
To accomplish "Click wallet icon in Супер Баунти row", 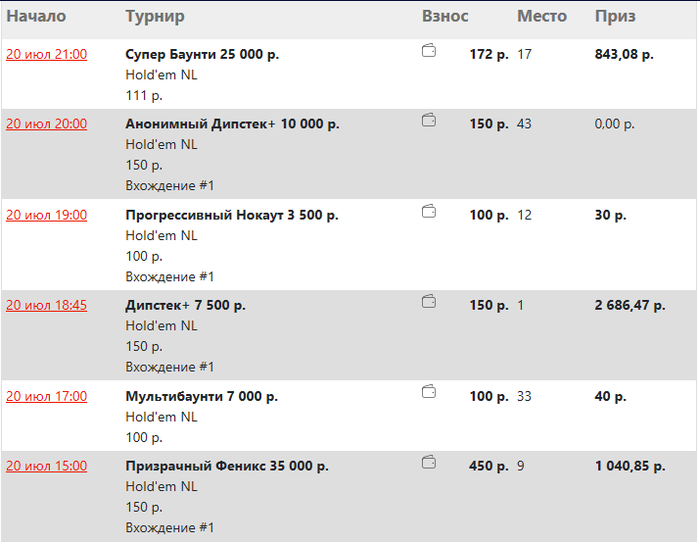I will pos(429,51).
